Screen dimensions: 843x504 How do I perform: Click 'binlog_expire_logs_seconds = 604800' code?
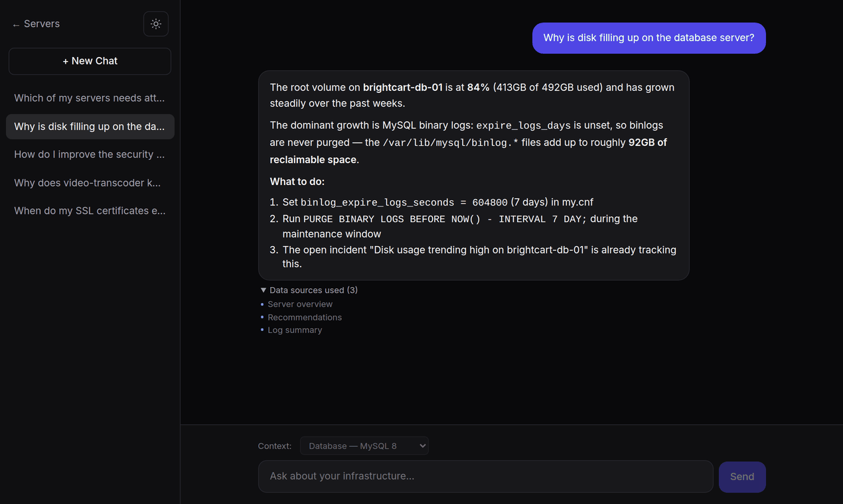[x=404, y=202]
